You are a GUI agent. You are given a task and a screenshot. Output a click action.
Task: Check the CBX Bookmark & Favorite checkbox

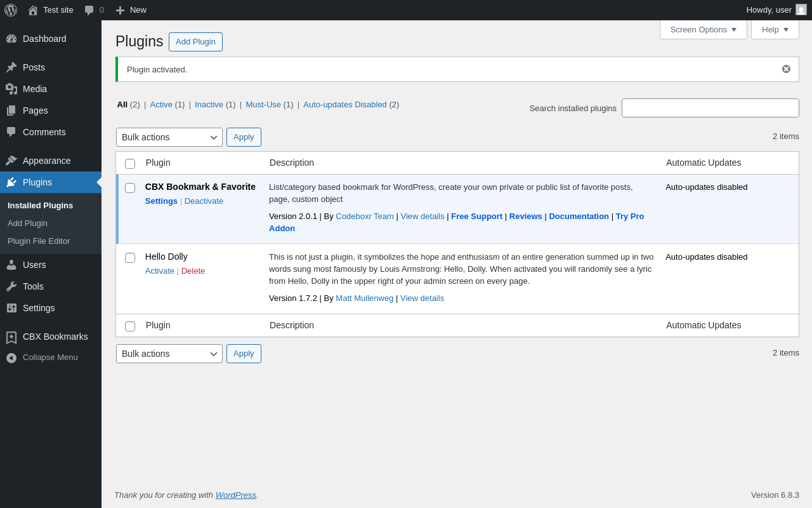point(130,188)
